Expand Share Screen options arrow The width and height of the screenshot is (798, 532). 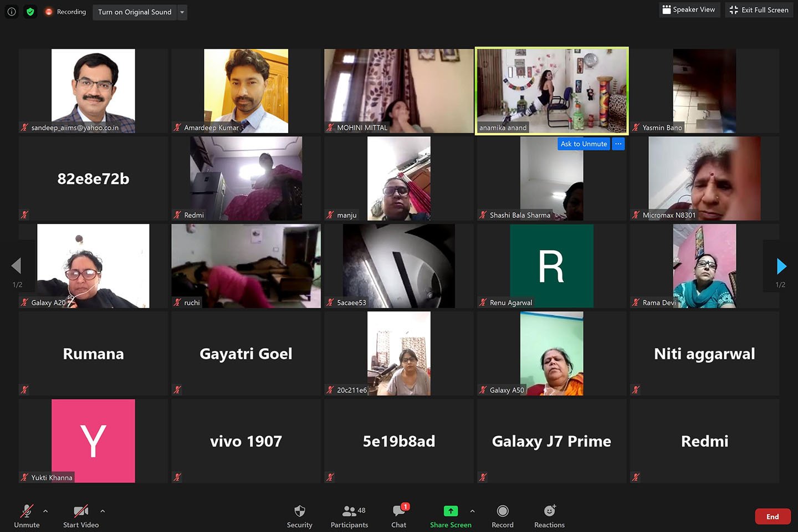pyautogui.click(x=472, y=511)
